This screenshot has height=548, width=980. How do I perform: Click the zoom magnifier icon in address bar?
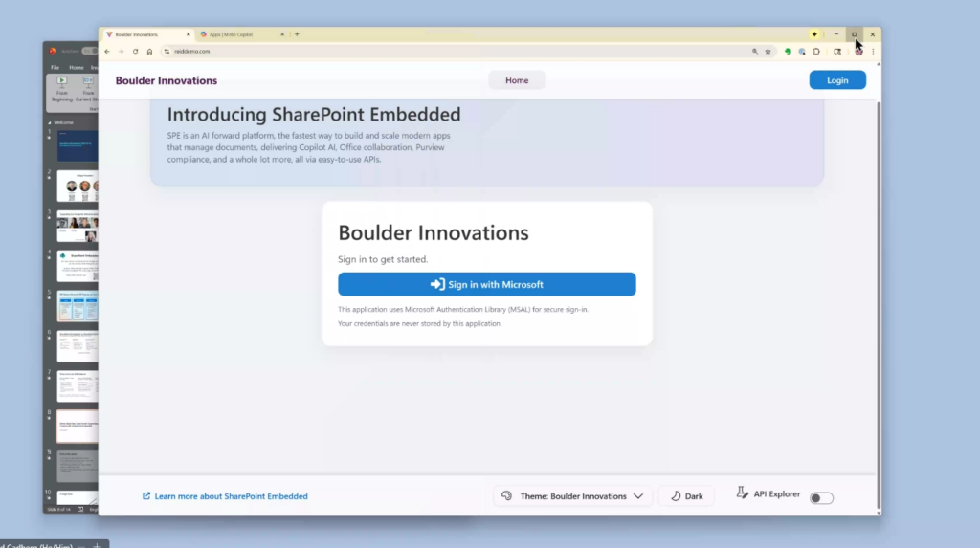(754, 52)
